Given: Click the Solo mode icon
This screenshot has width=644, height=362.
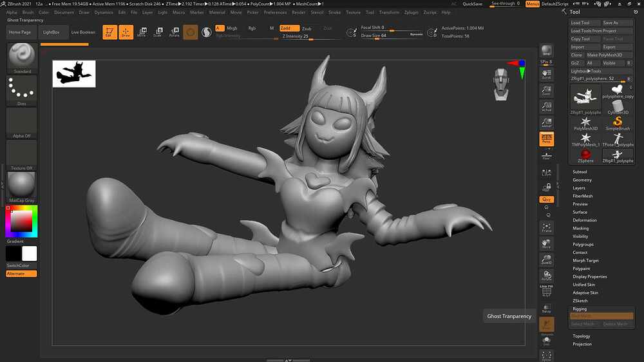Looking at the screenshot, I should click(x=546, y=340).
